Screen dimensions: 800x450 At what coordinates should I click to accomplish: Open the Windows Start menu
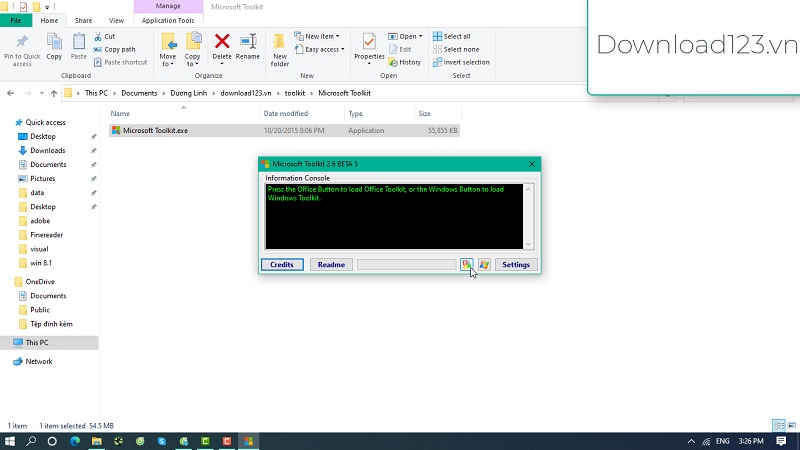pos(10,440)
